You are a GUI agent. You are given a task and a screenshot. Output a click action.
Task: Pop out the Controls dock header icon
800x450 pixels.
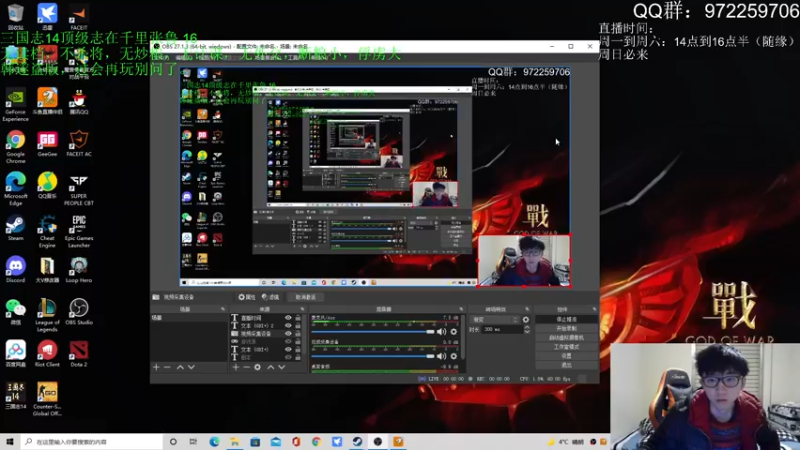[594, 309]
